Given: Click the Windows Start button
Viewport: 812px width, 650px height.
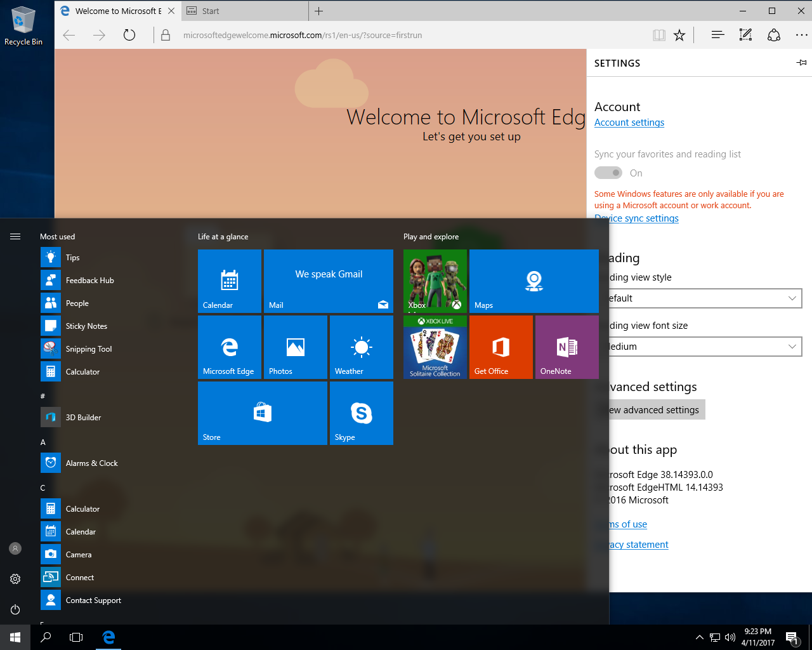Looking at the screenshot, I should pyautogui.click(x=15, y=637).
